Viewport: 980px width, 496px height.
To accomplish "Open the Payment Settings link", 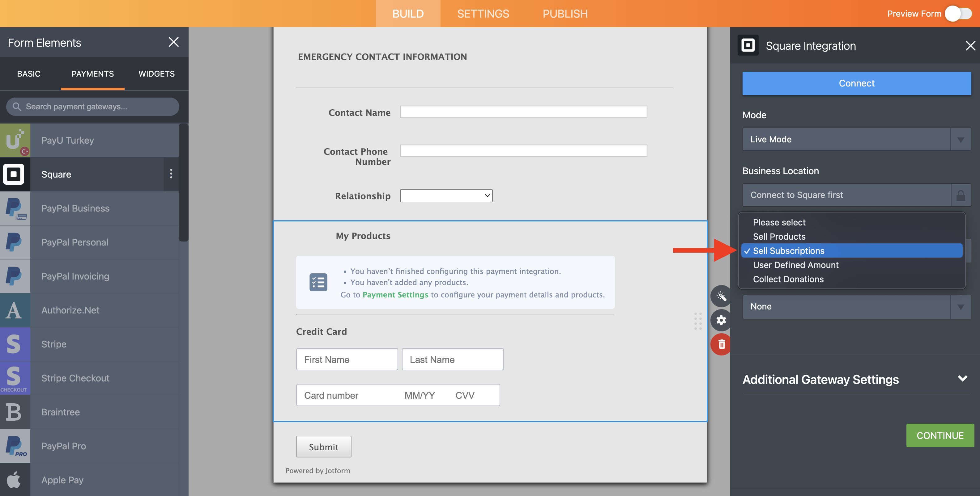I will (395, 295).
